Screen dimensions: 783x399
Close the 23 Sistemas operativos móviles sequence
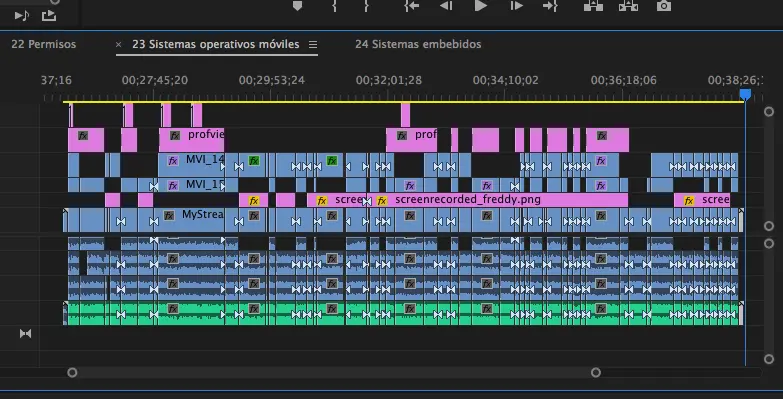(118, 44)
